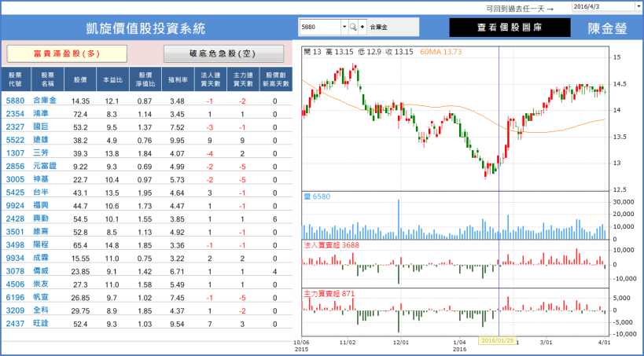644x356 pixels.
Task: Click the 法人連買天數 column header
Action: point(210,79)
